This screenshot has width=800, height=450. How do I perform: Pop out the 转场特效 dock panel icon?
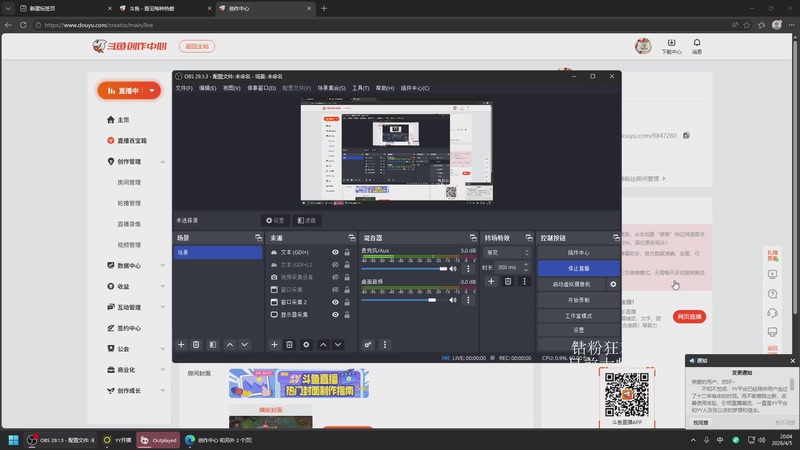[529, 238]
